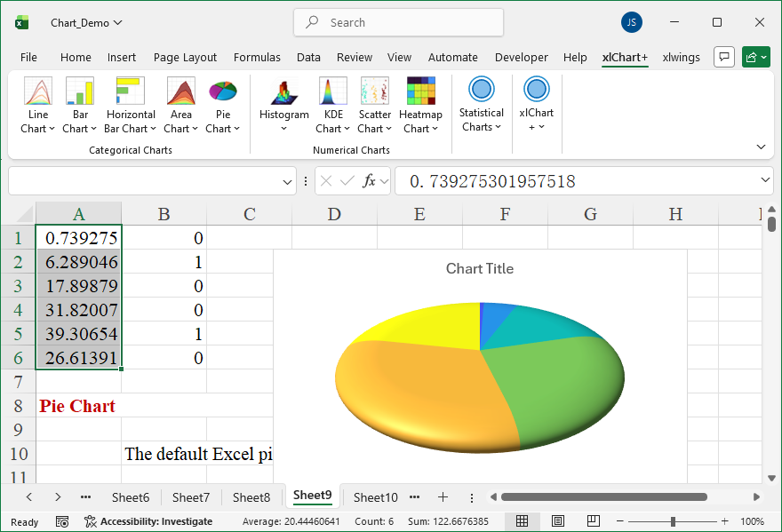Open the Formulas ribbon tab
This screenshot has width=782, height=532.
pyautogui.click(x=257, y=58)
